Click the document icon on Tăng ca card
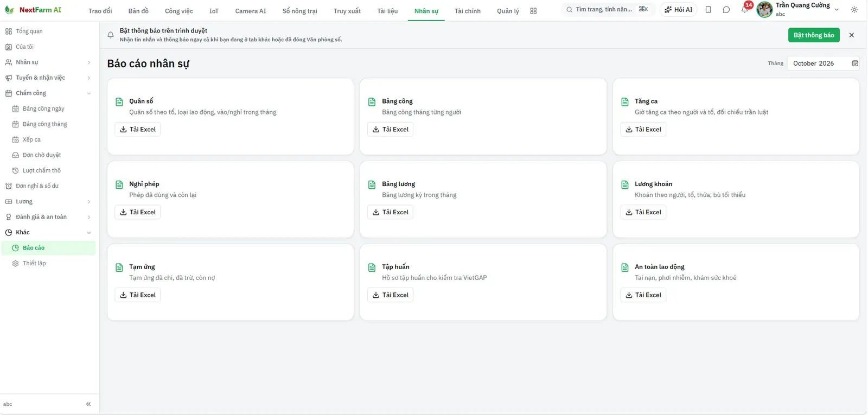The height and width of the screenshot is (415, 868). tap(625, 101)
